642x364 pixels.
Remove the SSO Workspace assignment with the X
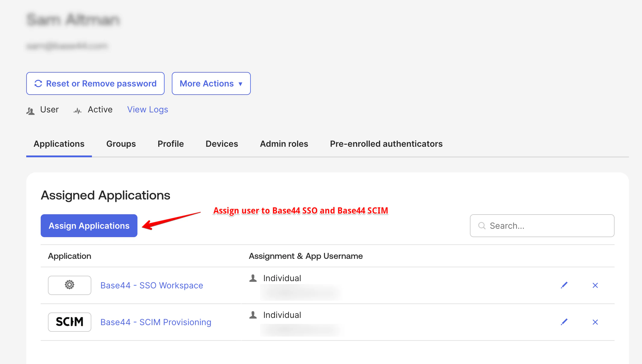(595, 285)
